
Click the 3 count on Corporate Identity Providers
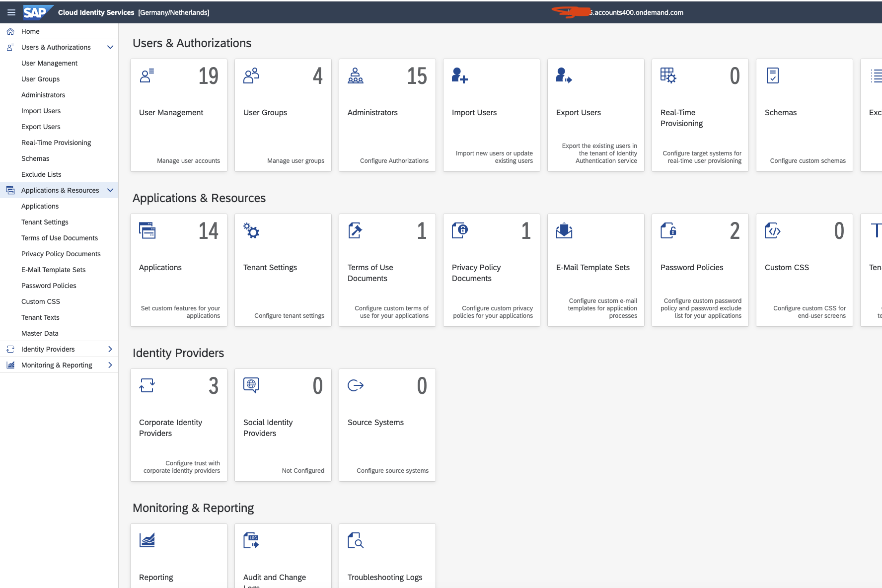214,386
